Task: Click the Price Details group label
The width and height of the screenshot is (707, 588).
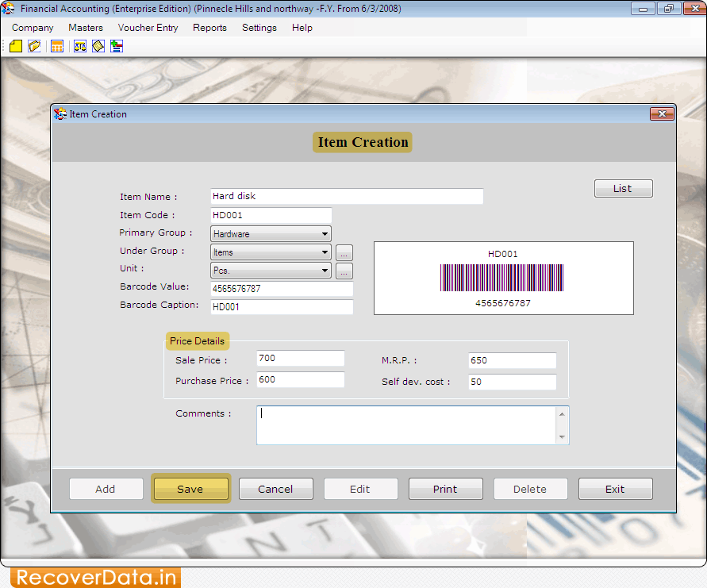Action: pyautogui.click(x=198, y=341)
